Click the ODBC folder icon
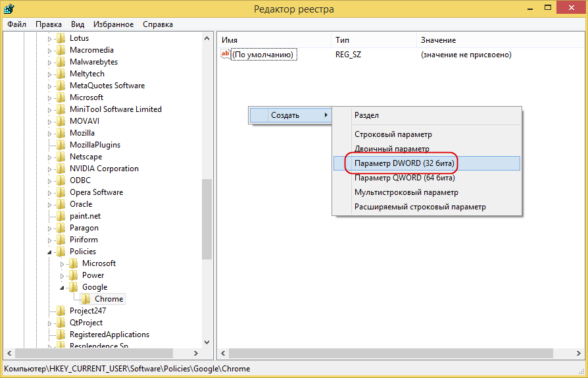Image resolution: width=588 pixels, height=378 pixels. tap(61, 180)
